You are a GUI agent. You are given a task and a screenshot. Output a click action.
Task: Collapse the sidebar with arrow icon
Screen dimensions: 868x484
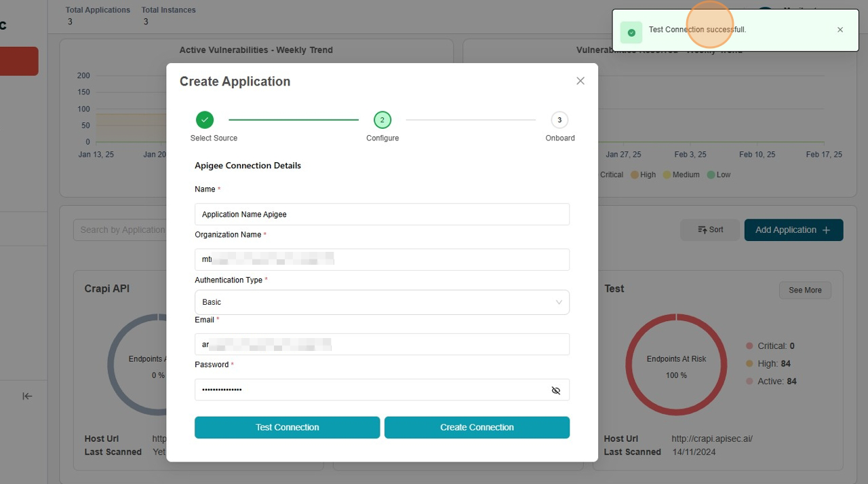27,396
